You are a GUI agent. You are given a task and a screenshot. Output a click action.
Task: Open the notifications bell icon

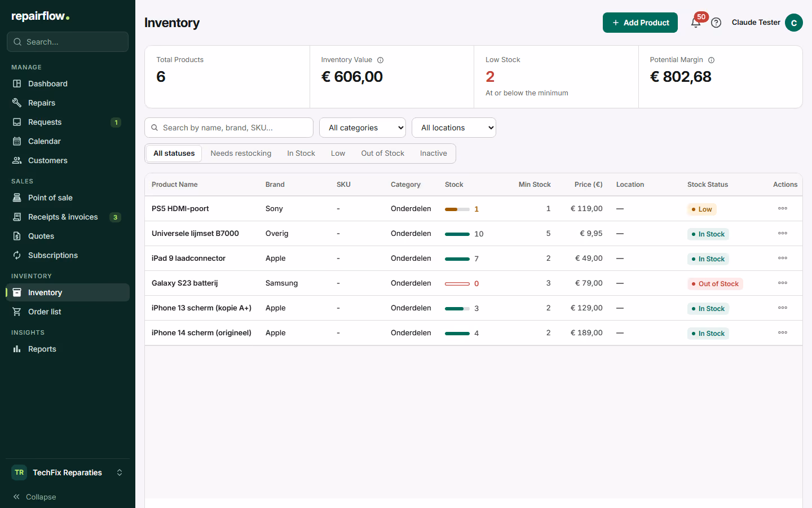point(696,23)
